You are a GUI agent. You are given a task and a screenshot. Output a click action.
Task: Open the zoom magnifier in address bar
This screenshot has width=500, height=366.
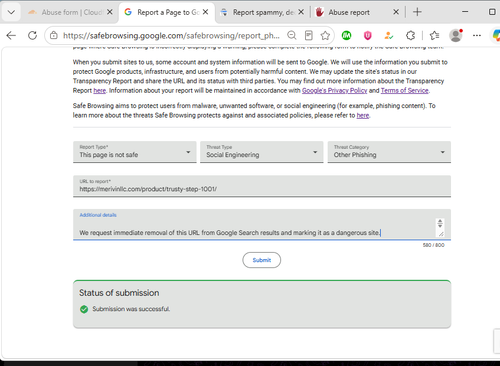pyautogui.click(x=292, y=35)
